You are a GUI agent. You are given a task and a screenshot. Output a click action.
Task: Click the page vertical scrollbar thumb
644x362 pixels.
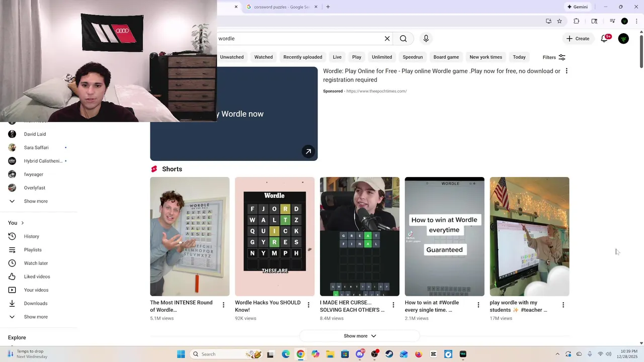pos(641,50)
